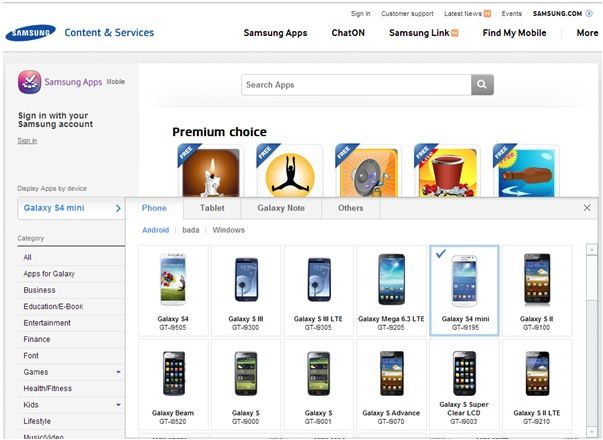Select the checked Galaxy S4 mini device
Viewport: 603px width, 440px height.
(x=464, y=291)
